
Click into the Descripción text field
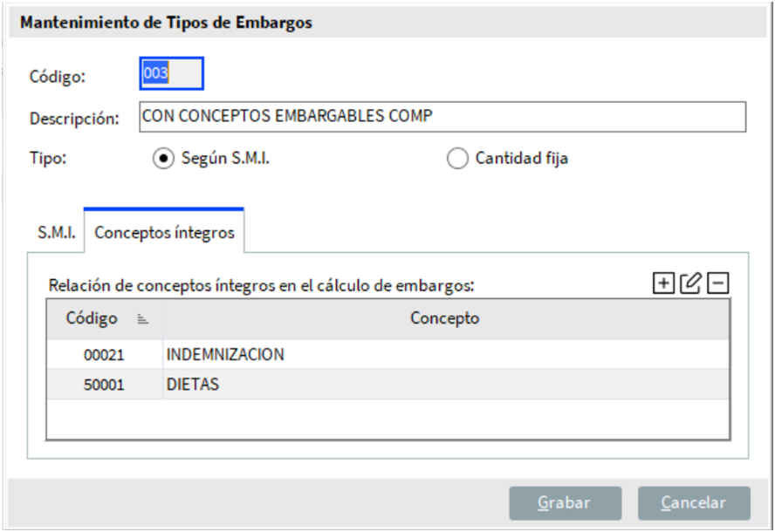(x=442, y=117)
